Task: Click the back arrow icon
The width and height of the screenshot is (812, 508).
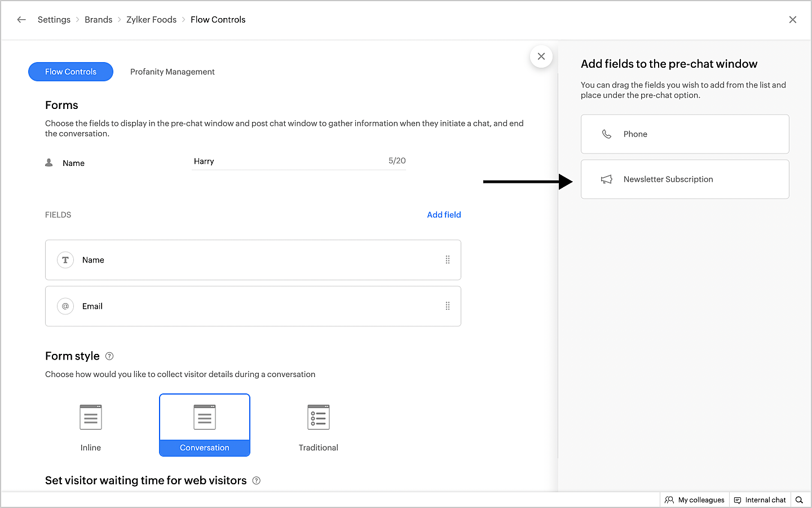Action: coord(21,20)
